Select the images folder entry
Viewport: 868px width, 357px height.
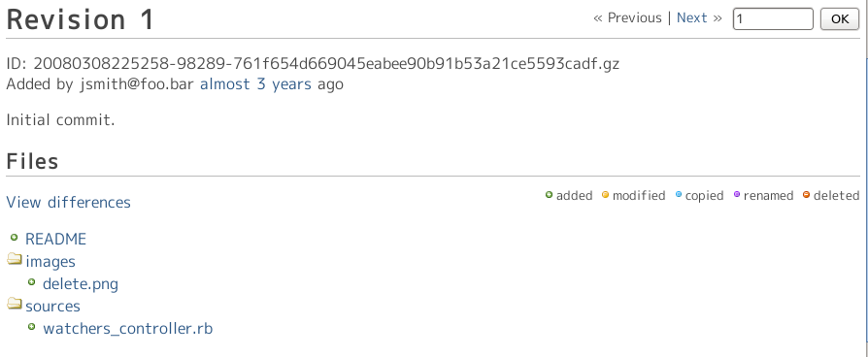point(50,261)
